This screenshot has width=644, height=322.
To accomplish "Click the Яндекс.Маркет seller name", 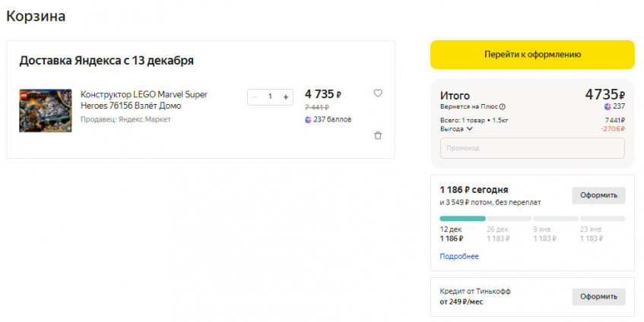I will pyautogui.click(x=144, y=119).
